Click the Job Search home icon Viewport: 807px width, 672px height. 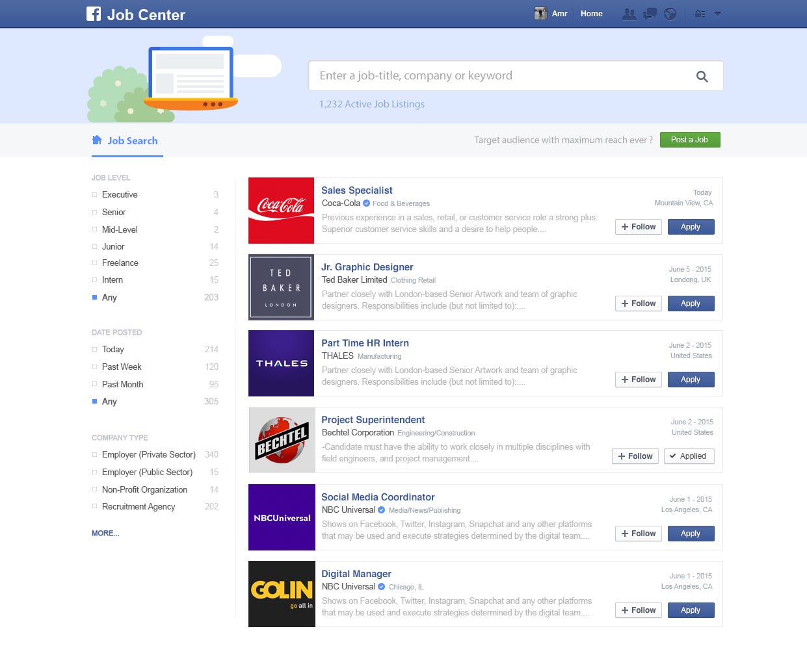(97, 140)
